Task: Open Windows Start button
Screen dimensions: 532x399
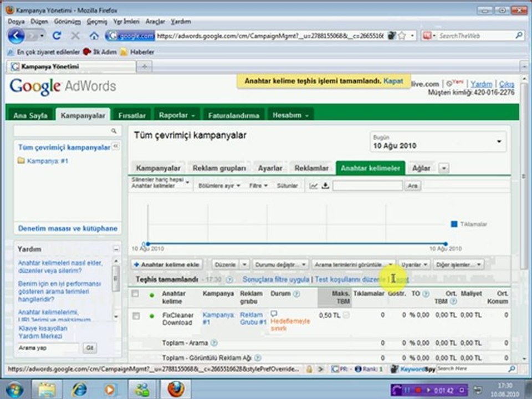Action: coord(14,390)
